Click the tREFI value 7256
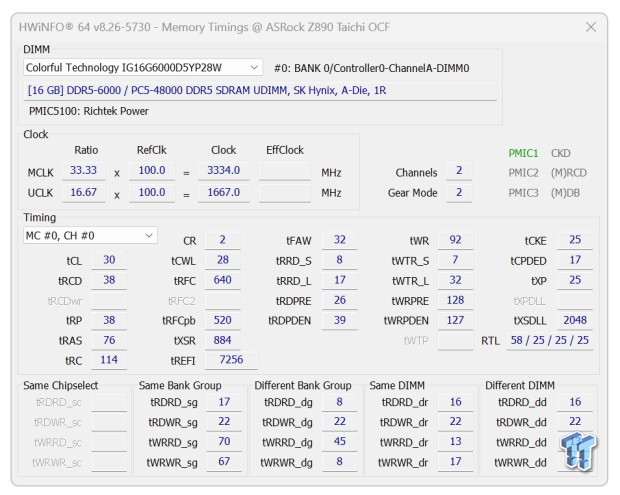The width and height of the screenshot is (620, 495). (231, 360)
